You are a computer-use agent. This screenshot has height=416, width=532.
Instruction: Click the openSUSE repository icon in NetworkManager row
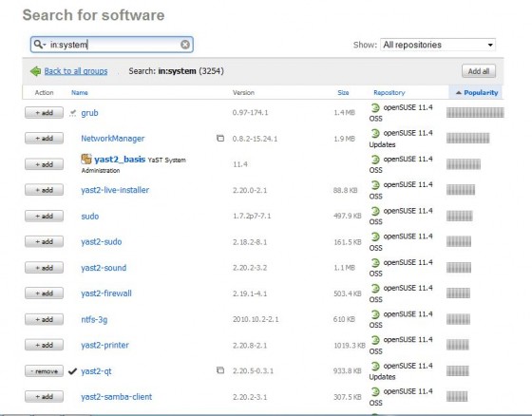click(x=375, y=133)
